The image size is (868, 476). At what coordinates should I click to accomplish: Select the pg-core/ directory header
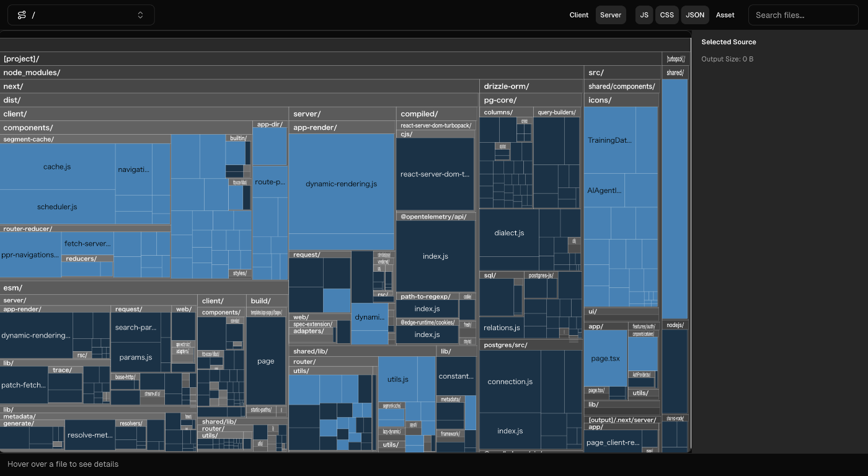tap(531, 100)
